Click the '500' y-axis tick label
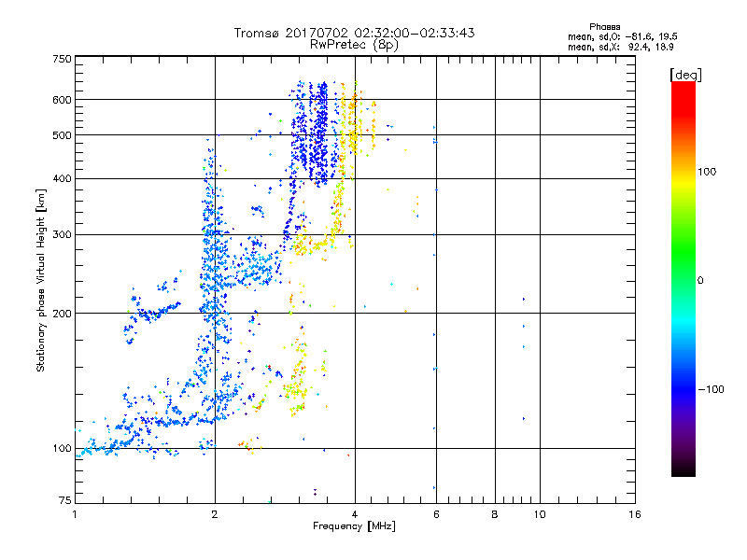Image resolution: width=747 pixels, height=560 pixels. (62, 135)
